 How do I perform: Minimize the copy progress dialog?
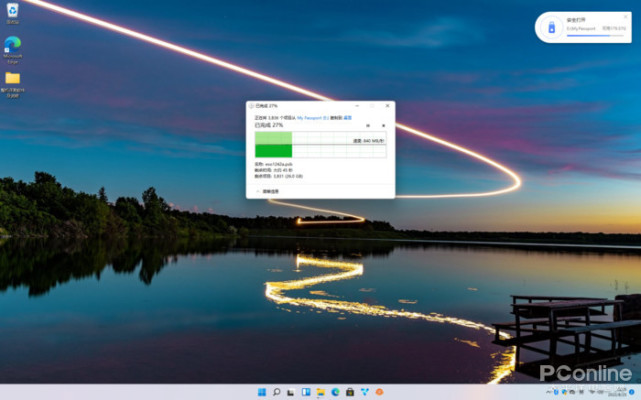[x=357, y=106]
